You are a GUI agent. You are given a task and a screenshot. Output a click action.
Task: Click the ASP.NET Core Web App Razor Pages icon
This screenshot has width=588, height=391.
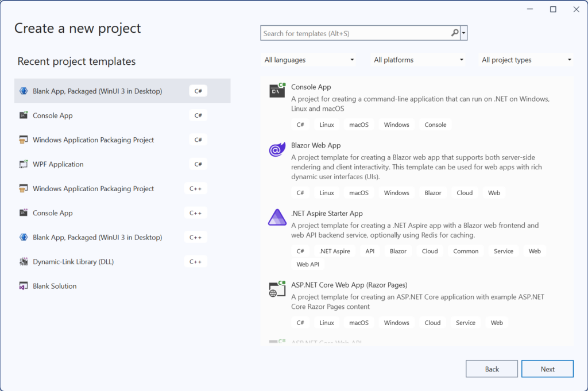coord(277,289)
